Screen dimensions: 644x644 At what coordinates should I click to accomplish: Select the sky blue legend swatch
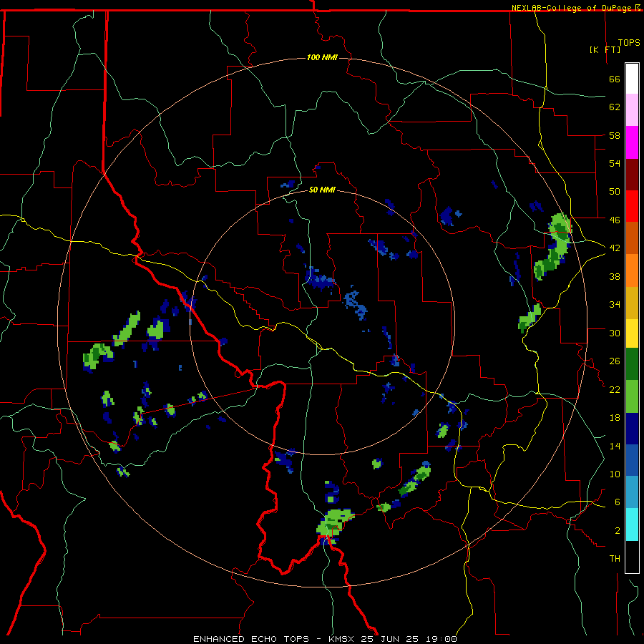tap(632, 492)
